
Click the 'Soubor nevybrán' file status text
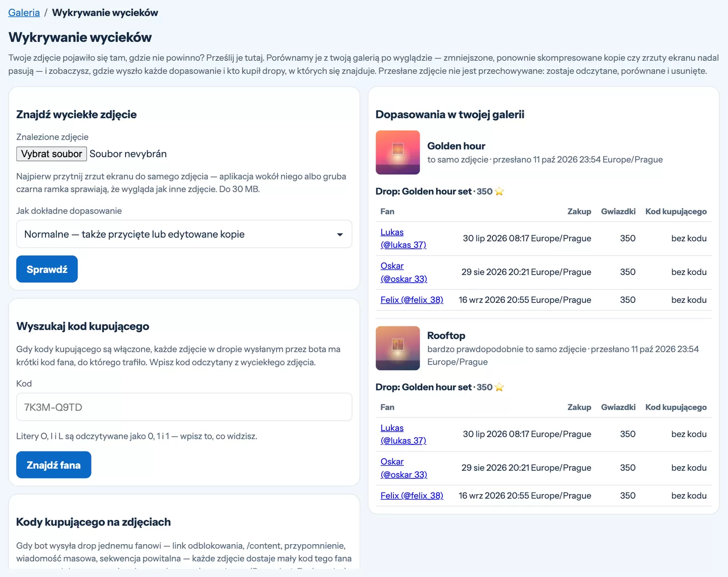(x=128, y=154)
